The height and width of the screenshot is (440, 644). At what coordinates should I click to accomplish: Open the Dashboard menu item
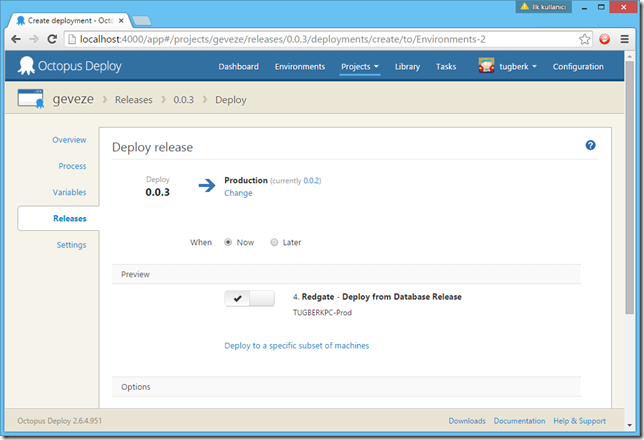click(x=239, y=67)
